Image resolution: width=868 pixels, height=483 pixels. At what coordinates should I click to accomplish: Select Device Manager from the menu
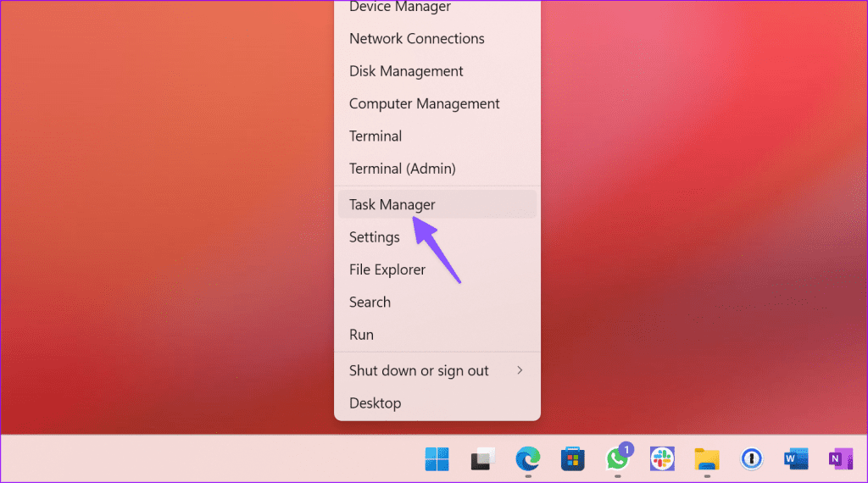click(x=437, y=7)
